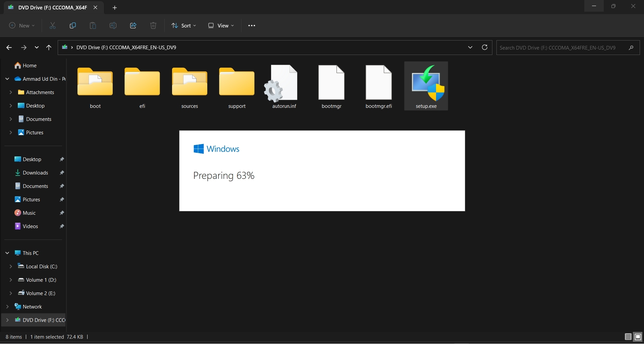The image size is (644, 344).
Task: Open the Sort dropdown menu
Action: tap(183, 26)
